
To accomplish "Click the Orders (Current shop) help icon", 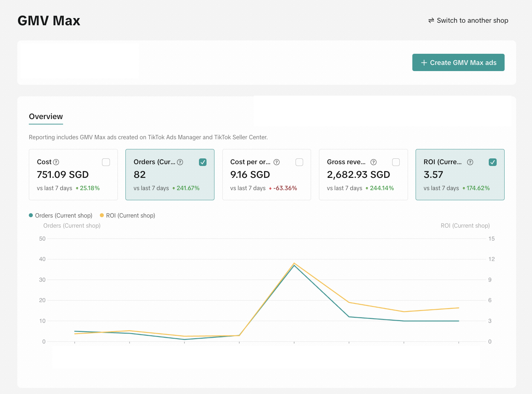I will tap(180, 162).
